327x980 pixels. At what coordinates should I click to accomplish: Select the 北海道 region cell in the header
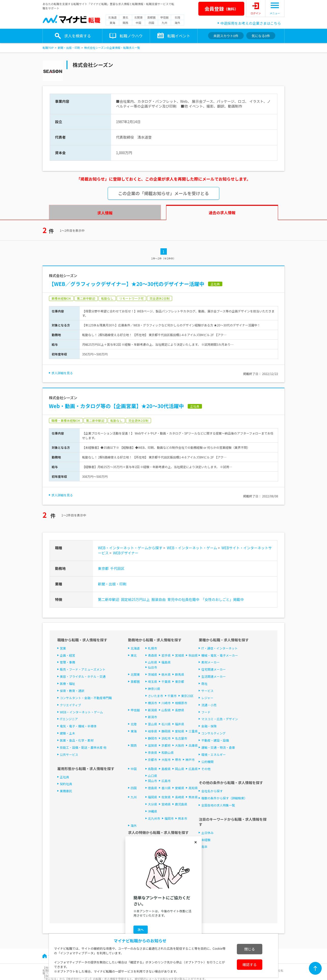click(x=112, y=18)
